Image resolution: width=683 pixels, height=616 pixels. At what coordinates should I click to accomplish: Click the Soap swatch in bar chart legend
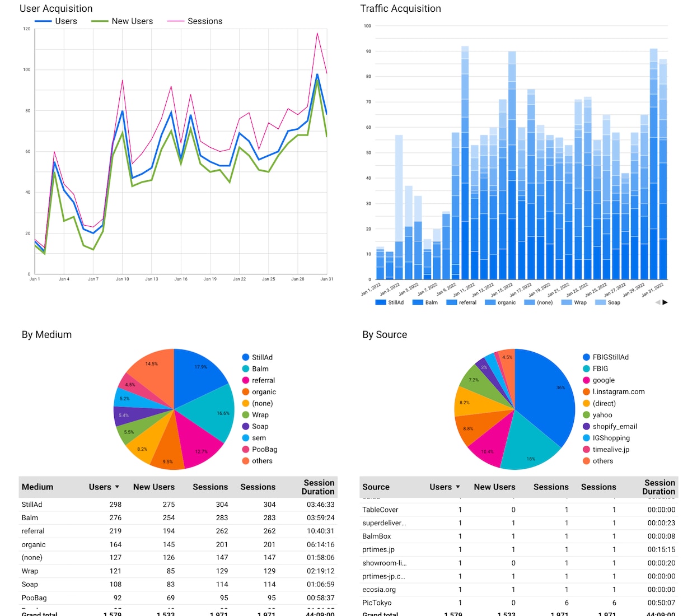(600, 302)
